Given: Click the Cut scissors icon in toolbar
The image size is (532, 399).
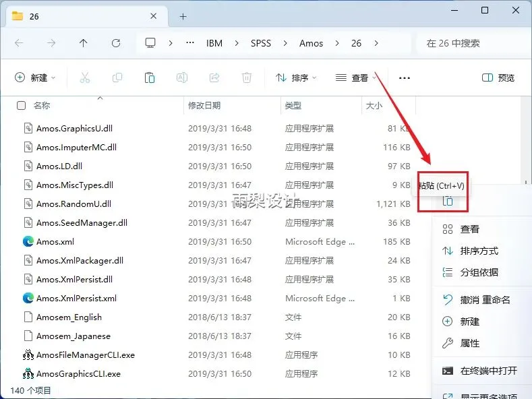Looking at the screenshot, I should point(85,78).
